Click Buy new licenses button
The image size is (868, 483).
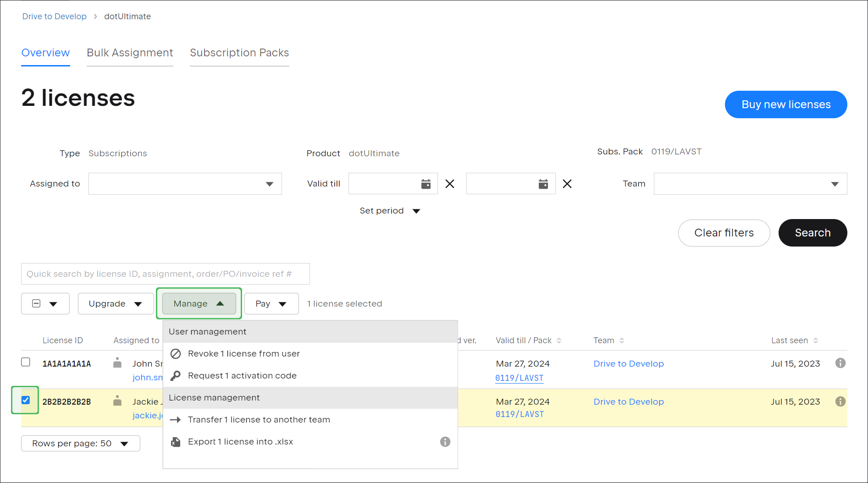click(786, 104)
